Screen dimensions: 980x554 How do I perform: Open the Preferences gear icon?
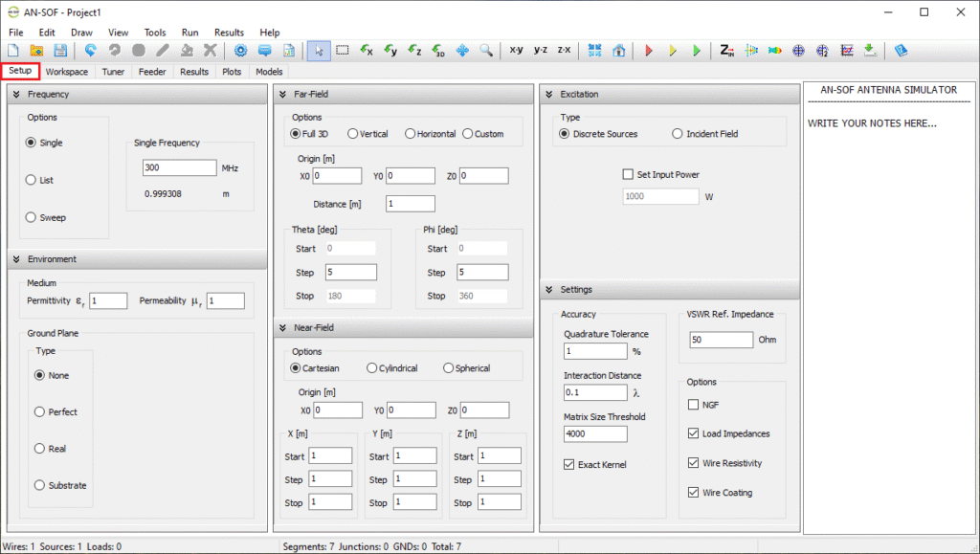[x=242, y=50]
